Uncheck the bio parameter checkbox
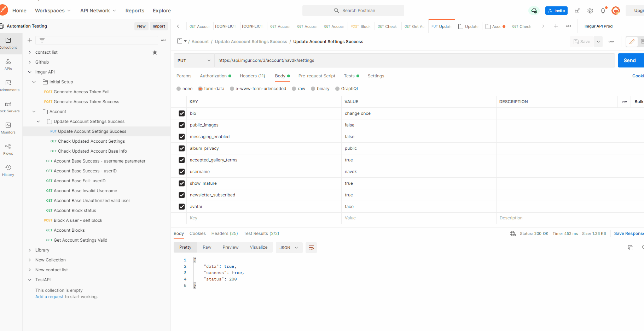This screenshot has height=331, width=644. (182, 113)
